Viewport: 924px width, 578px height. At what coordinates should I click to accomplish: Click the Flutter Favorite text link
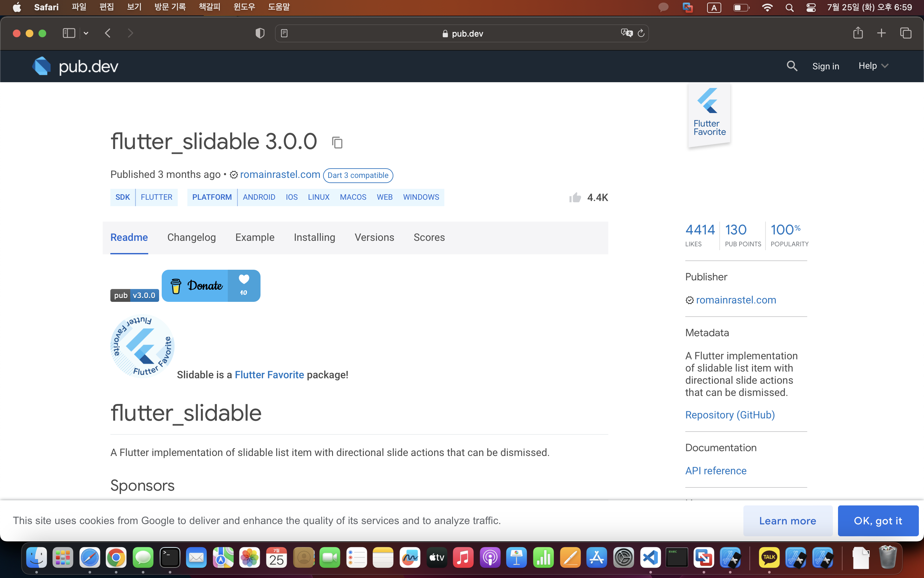tap(269, 375)
